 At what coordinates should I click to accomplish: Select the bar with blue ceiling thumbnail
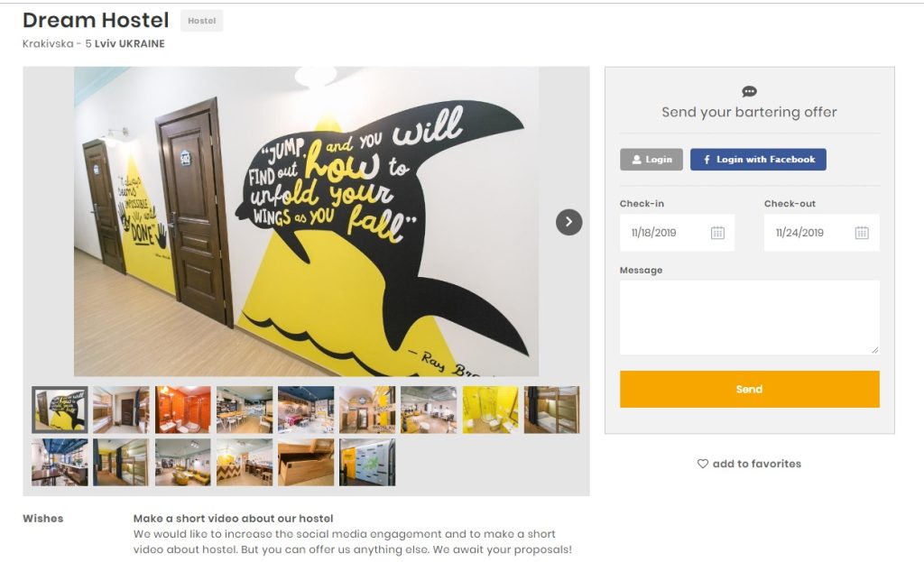coord(60,462)
